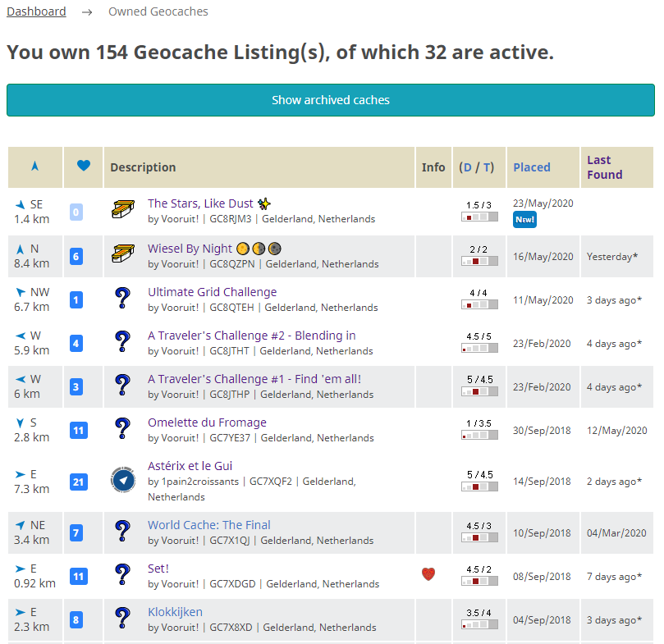Open World Cache: The Final listing
664x644 pixels.
(208, 525)
